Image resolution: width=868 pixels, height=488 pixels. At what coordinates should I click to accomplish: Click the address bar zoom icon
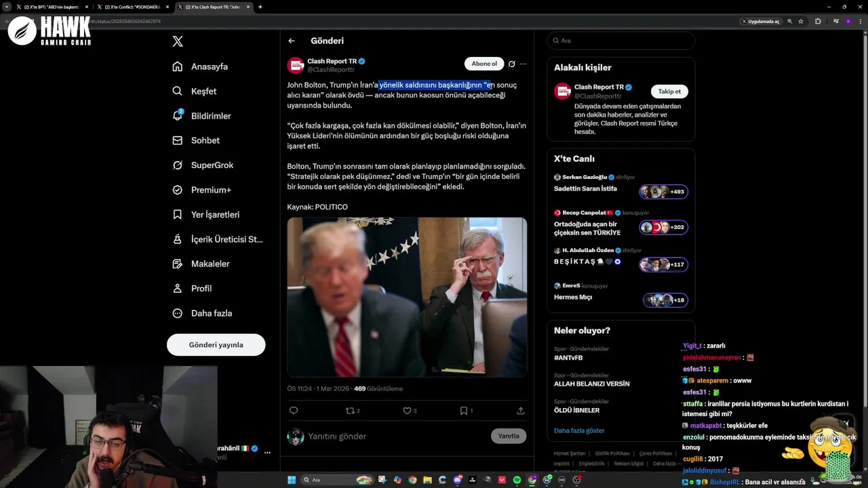click(x=789, y=21)
